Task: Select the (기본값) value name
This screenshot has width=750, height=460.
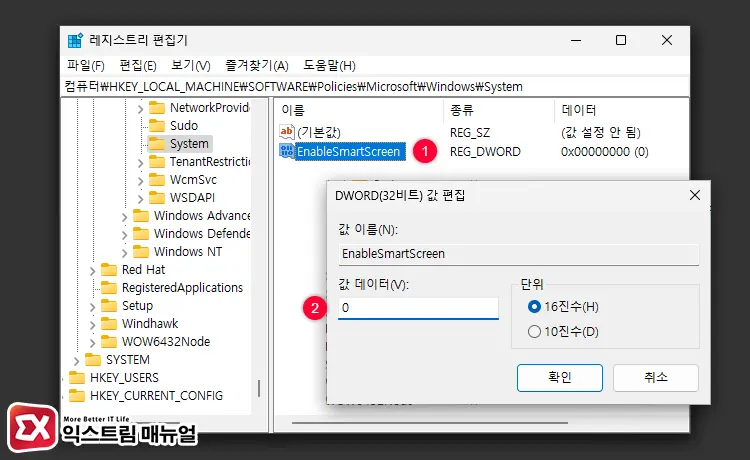Action: [x=319, y=132]
